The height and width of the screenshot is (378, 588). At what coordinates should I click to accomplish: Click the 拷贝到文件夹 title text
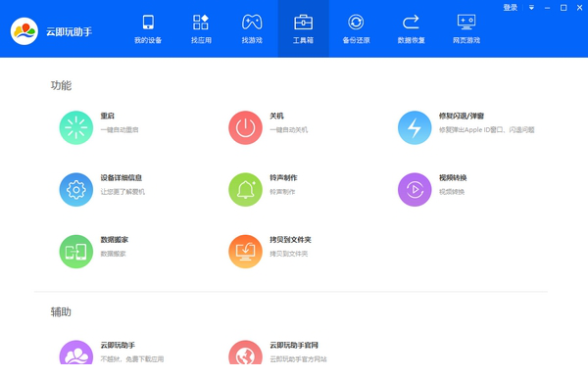pyautogui.click(x=290, y=240)
